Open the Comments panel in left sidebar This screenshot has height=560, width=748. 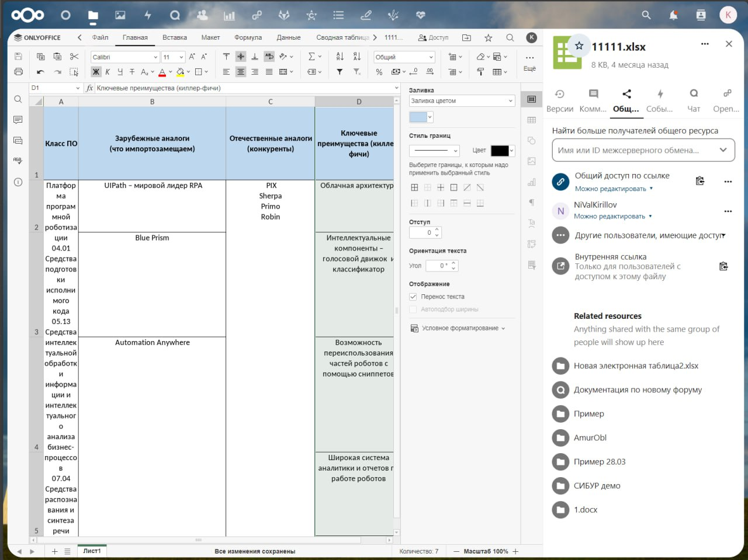18,120
